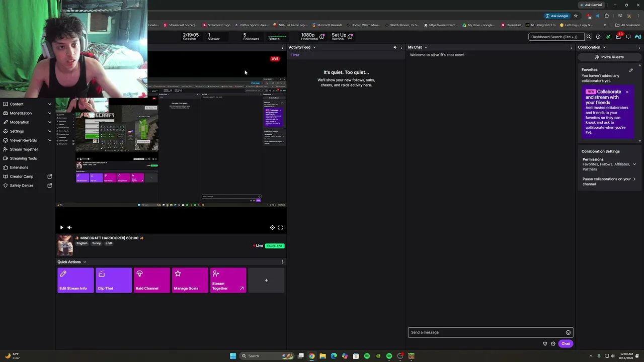
Task: Open Edit Stream Info quick action
Action: click(x=75, y=280)
